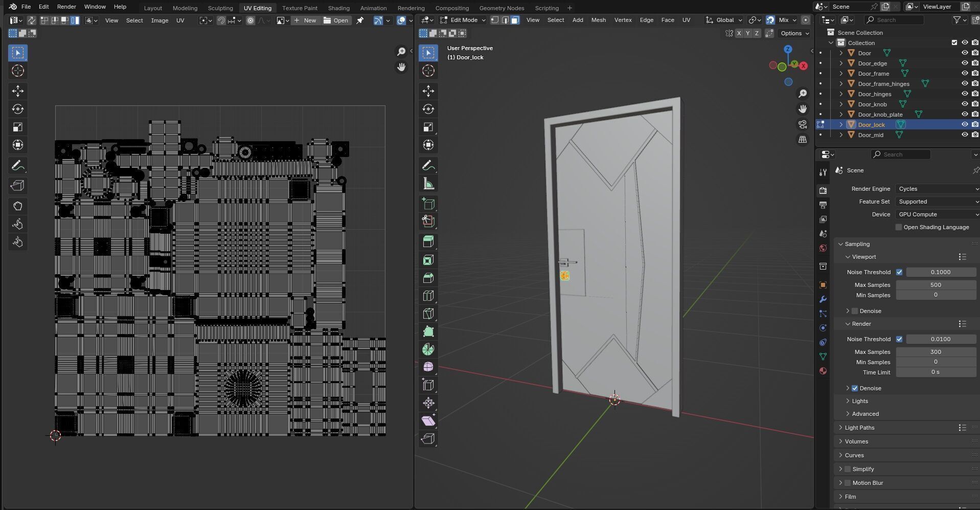Viewport: 980px width, 510px height.
Task: Select the Inset Faces tool
Action: pos(428,260)
